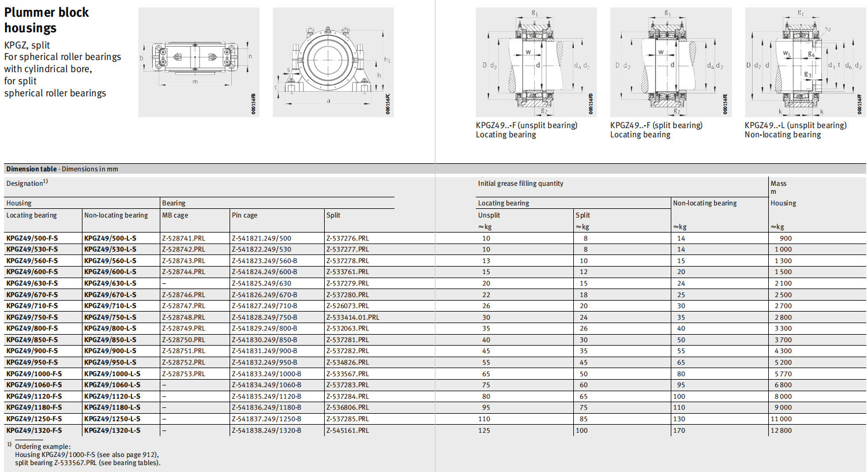Click the footnote superscript beside 'Designation'
Image resolution: width=868 pixels, height=472 pixels.
click(x=46, y=181)
